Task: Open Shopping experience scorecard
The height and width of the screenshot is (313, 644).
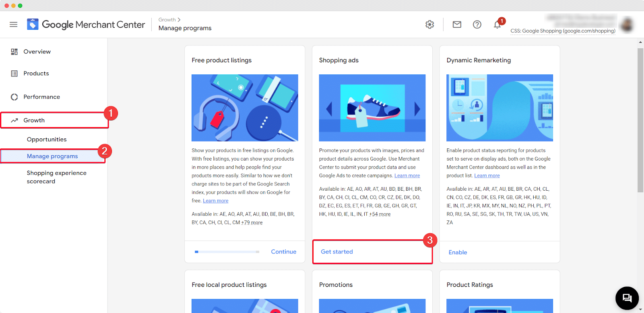Action: click(56, 177)
